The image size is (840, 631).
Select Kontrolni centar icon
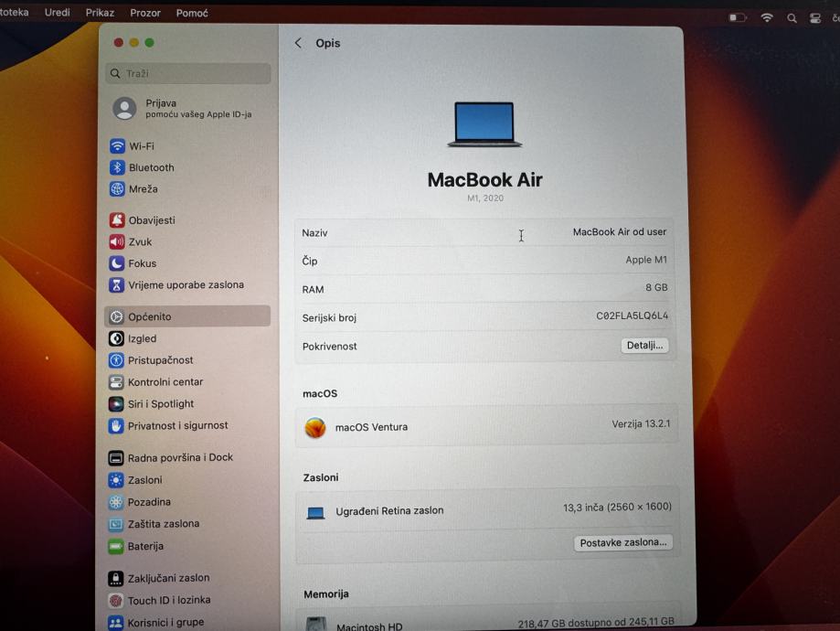tap(116, 381)
